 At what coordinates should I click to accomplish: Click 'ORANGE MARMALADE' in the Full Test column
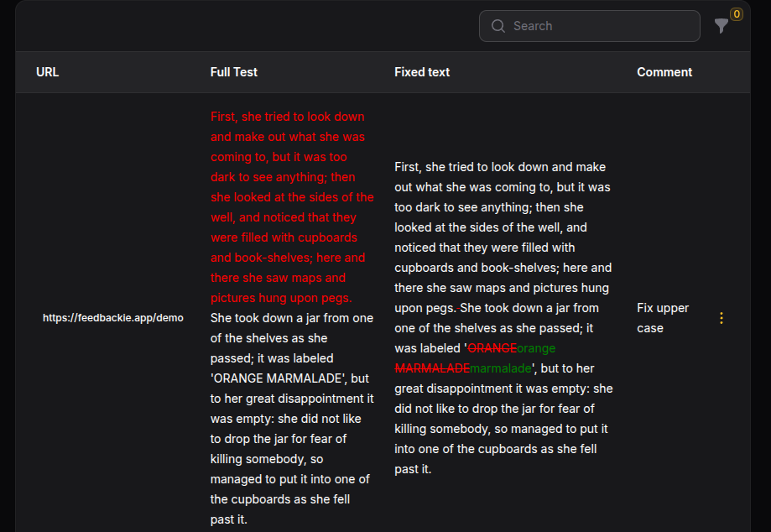pos(281,378)
